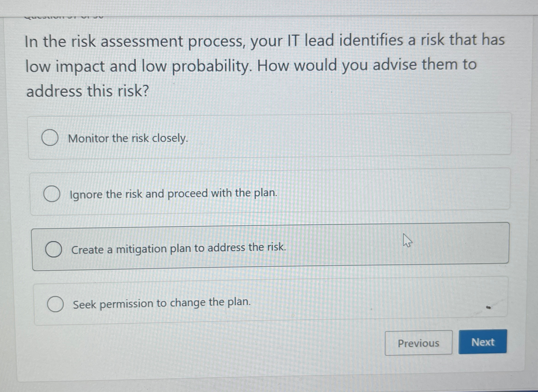The width and height of the screenshot is (538, 392).
Task: Advance to the next question
Action: (483, 342)
